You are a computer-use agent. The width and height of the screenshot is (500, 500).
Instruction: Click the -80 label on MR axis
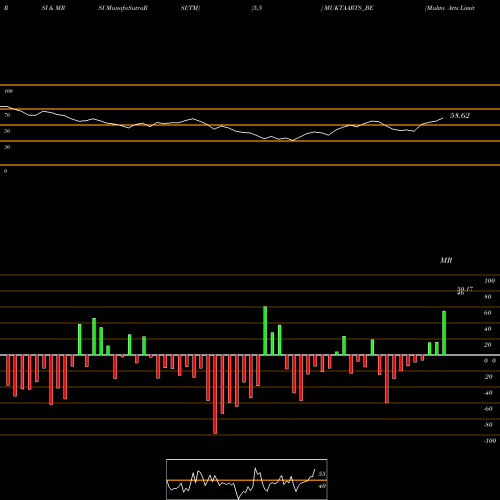click(x=488, y=425)
